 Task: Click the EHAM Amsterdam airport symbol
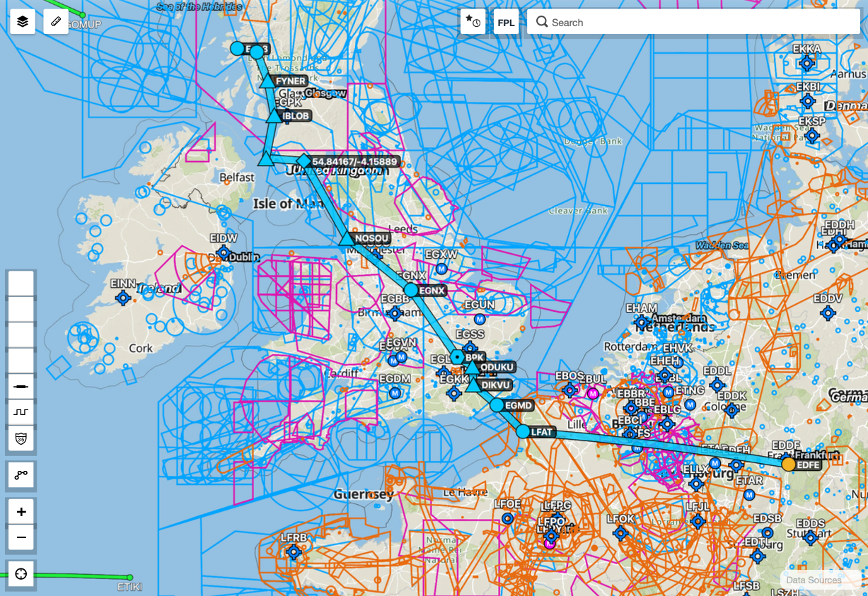(x=642, y=322)
